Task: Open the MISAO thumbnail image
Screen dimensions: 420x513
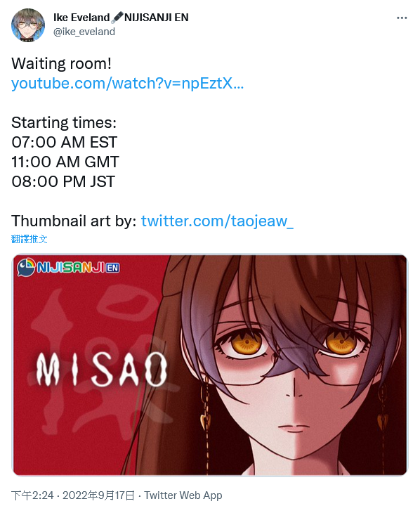Action: [x=210, y=365]
